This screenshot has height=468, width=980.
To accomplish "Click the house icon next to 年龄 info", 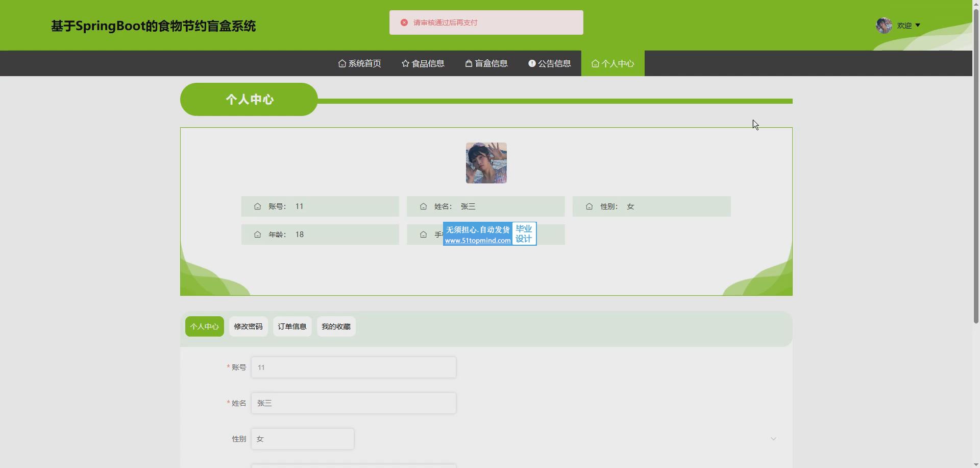I will tap(257, 235).
